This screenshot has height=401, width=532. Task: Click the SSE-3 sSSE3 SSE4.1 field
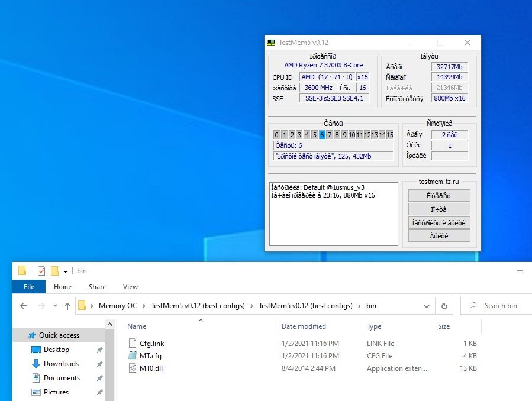334,98
